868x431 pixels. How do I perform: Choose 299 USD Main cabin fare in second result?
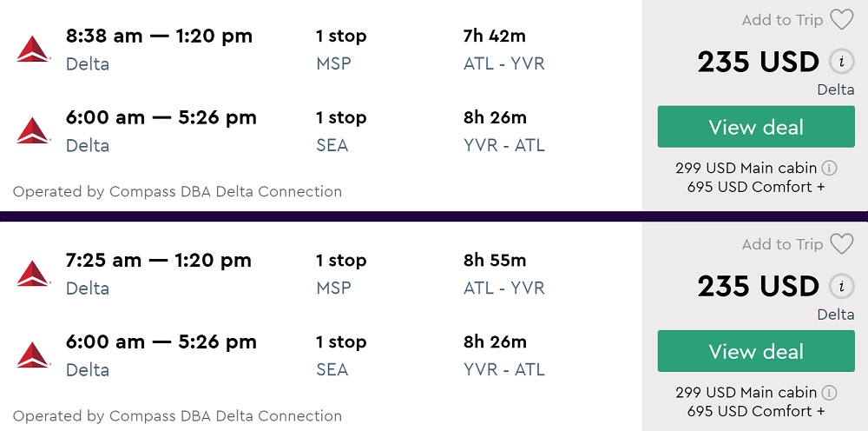(746, 392)
